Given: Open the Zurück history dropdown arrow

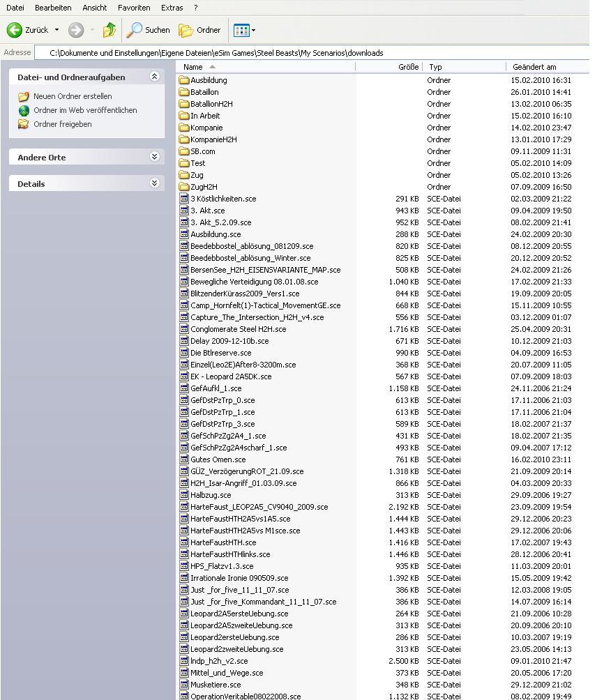Looking at the screenshot, I should coord(57,30).
